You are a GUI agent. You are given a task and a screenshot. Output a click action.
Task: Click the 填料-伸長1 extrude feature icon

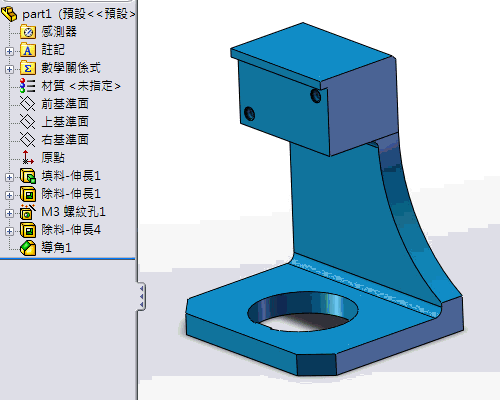point(28,176)
